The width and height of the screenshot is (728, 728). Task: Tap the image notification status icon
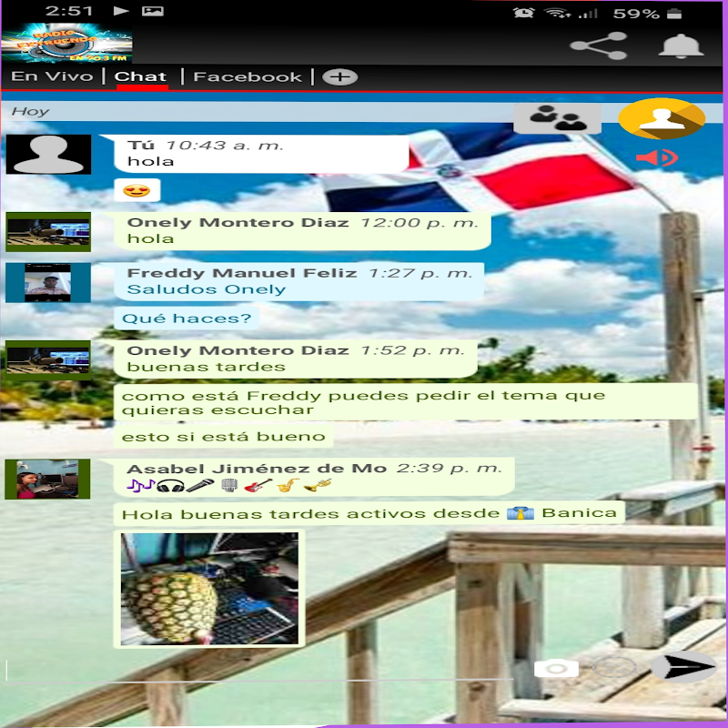pyautogui.click(x=153, y=11)
